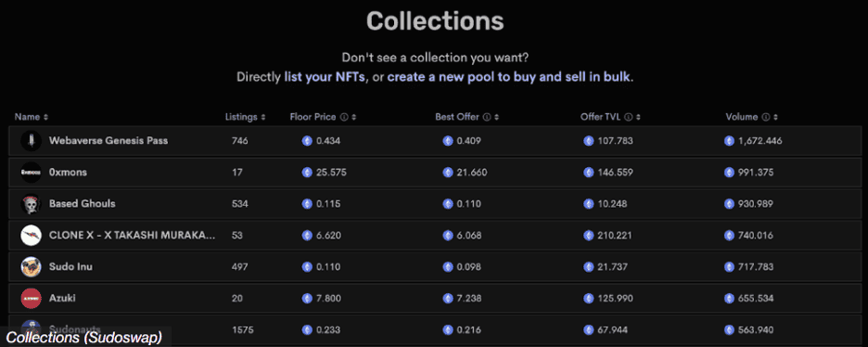The width and height of the screenshot is (868, 347).
Task: Sort collections by Name column
Action: 31,117
